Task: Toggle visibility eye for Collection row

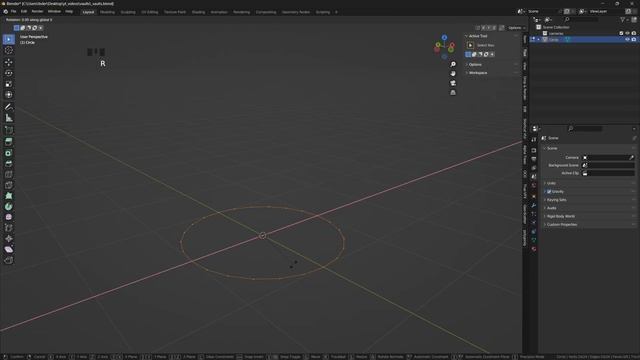Action: pyautogui.click(x=627, y=33)
